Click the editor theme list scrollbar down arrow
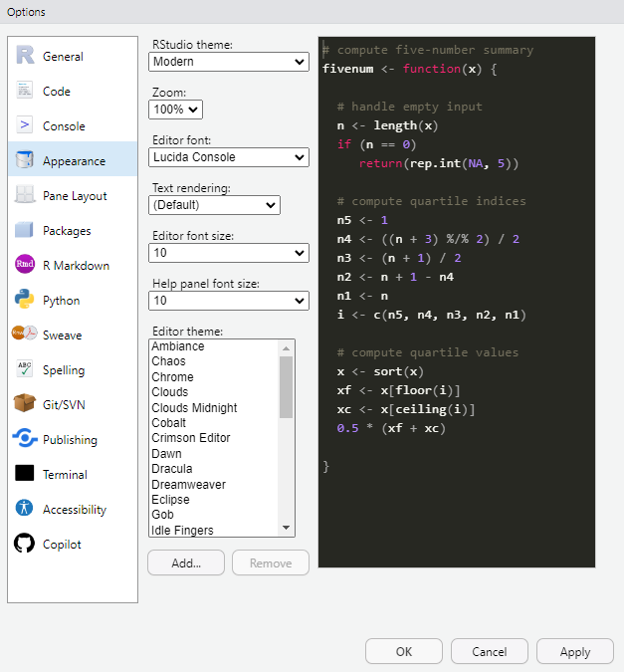Screen dimensions: 624x672 click(287, 528)
